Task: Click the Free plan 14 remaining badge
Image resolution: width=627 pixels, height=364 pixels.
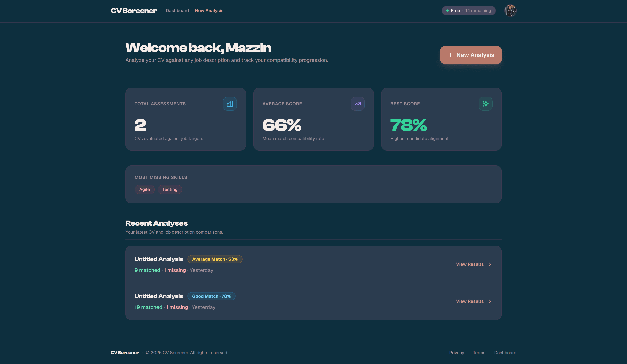Action: 469,11
